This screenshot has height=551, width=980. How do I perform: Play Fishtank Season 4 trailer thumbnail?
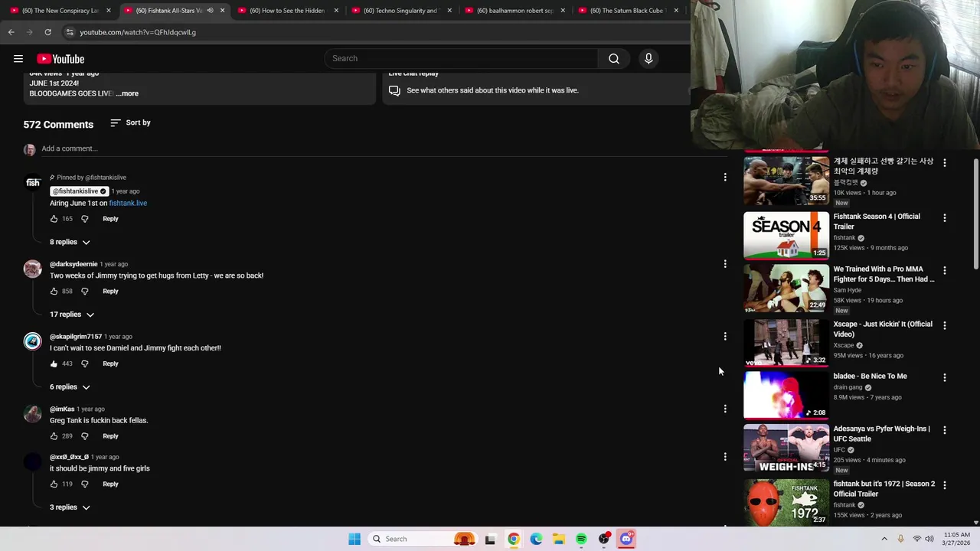click(786, 236)
